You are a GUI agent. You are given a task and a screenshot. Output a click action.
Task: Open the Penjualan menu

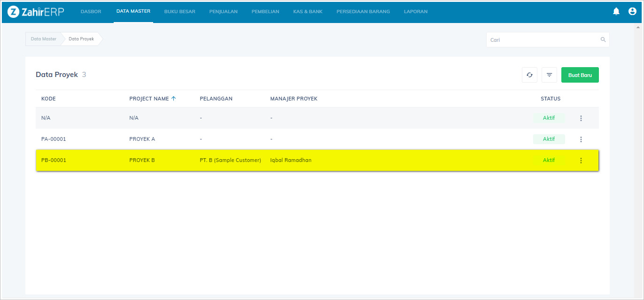coord(223,12)
